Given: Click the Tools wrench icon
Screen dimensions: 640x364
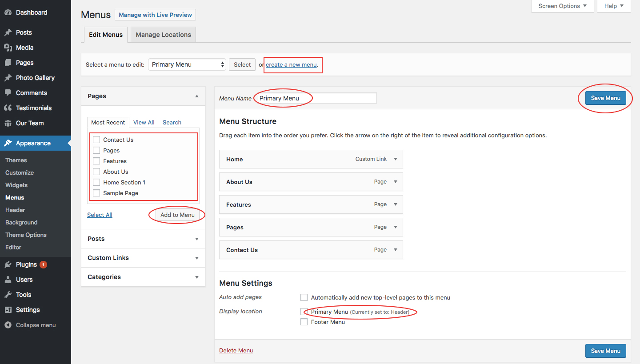Looking at the screenshot, I should [x=8, y=295].
